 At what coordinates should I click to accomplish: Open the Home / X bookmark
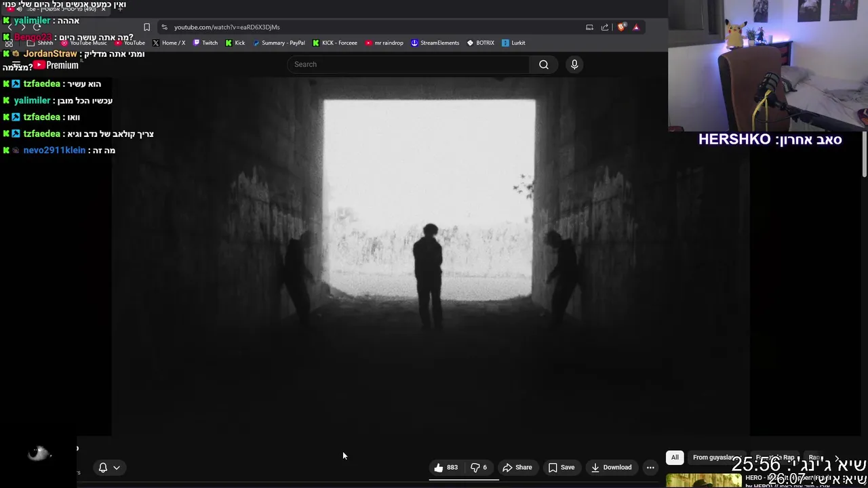[169, 43]
